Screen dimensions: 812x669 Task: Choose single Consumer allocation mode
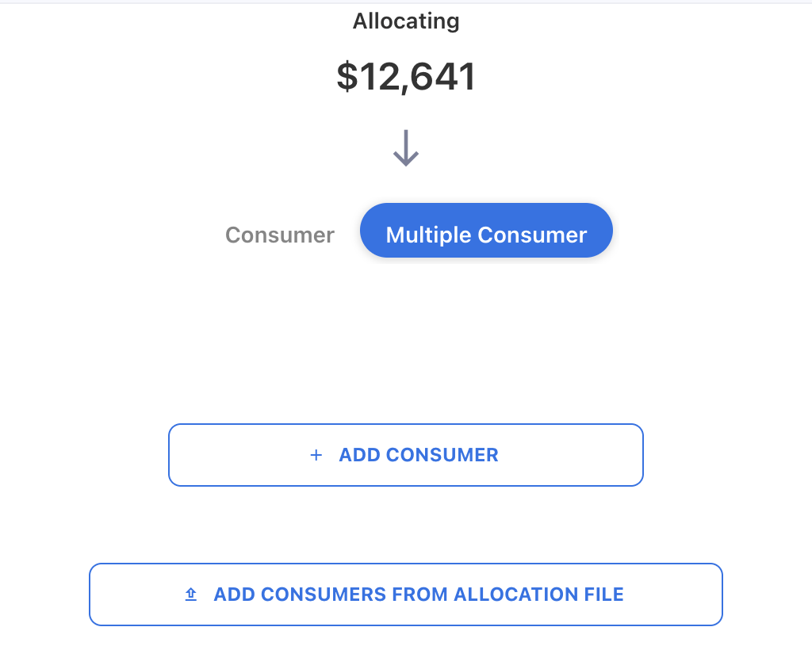tap(280, 235)
